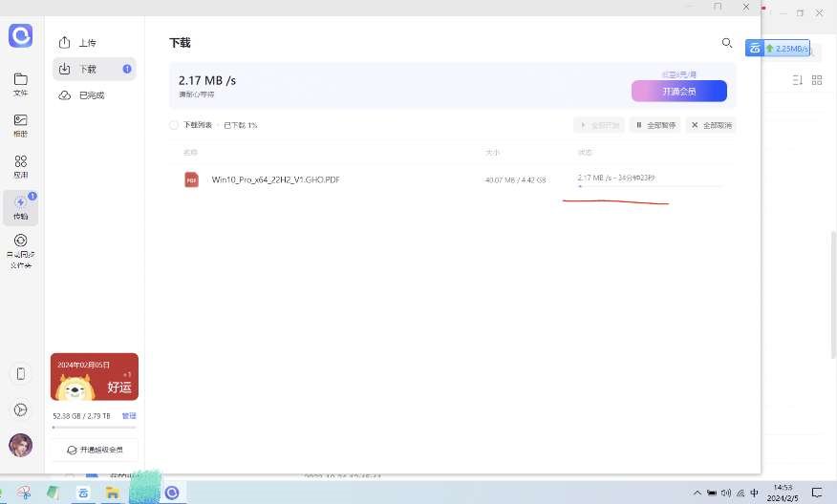Click the download progress bar of Win10 file
Screen dimensions: 837x504
650,187
